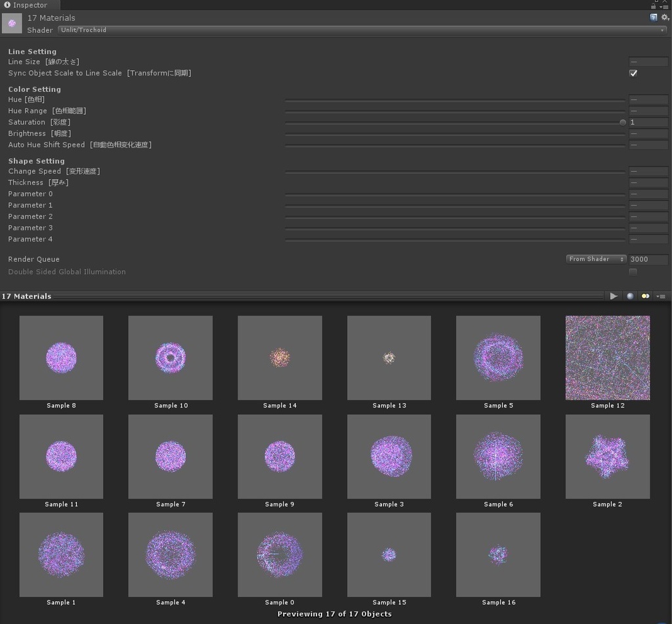The height and width of the screenshot is (624, 672).
Task: Select the Sample 12 material thumbnail
Action: click(x=608, y=358)
